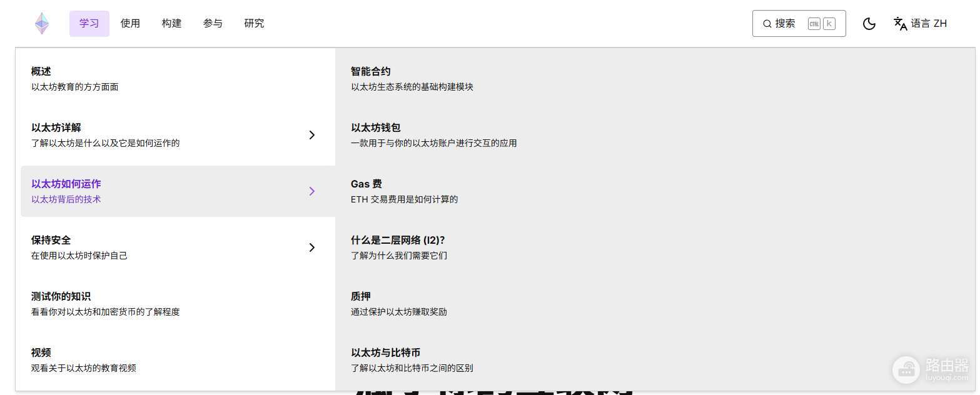Select 以太坊详解 menu entry

click(x=178, y=135)
